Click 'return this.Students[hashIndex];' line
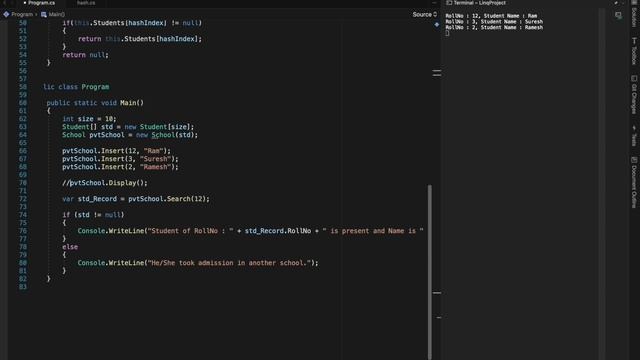The height and width of the screenshot is (360, 640). [140, 39]
